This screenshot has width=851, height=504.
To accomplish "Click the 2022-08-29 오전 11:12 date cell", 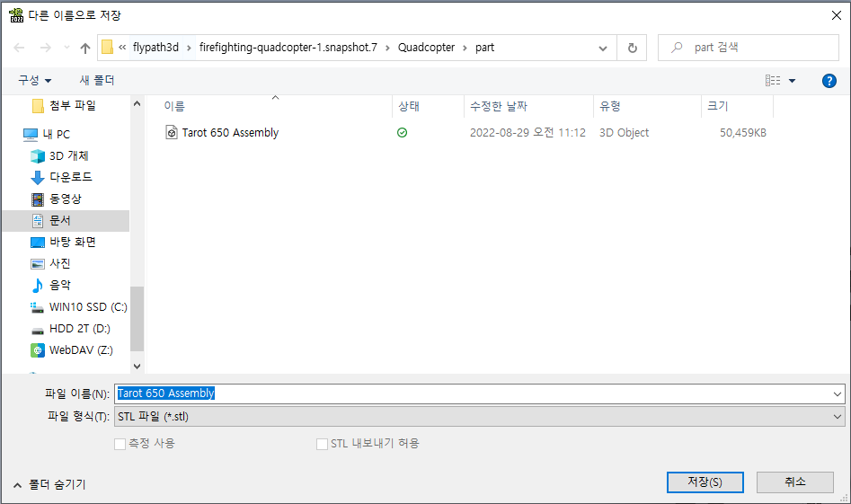I will [x=527, y=133].
